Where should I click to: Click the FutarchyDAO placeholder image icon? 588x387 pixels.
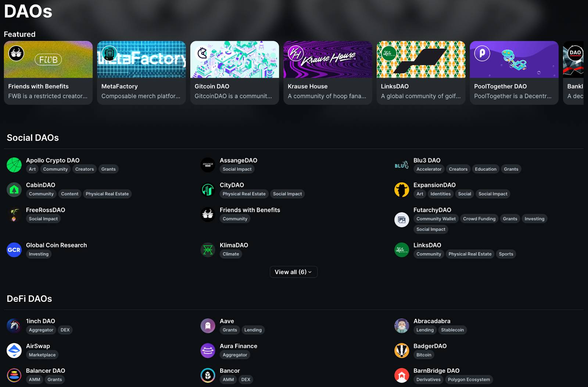click(402, 220)
